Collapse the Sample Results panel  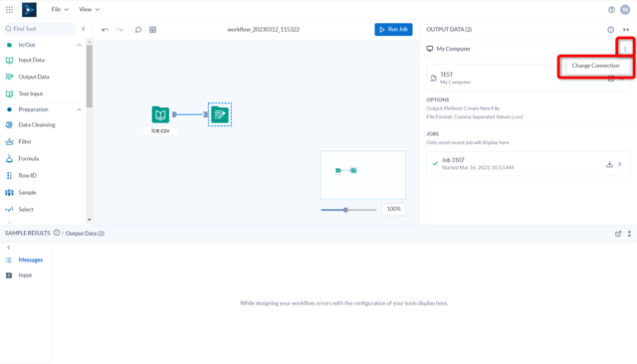(629, 234)
